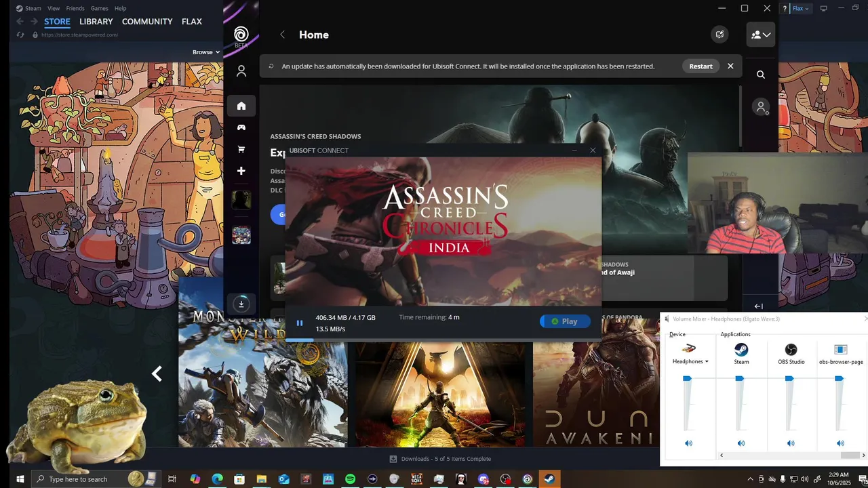Open the Games controller icon in Ubisoft sidebar
The width and height of the screenshot is (868, 488).
pos(241,127)
